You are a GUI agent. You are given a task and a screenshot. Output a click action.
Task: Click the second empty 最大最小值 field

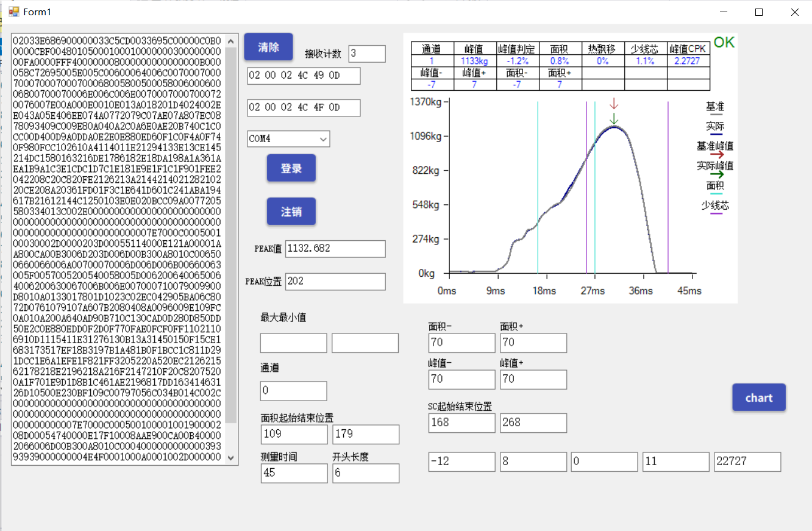pyautogui.click(x=365, y=343)
